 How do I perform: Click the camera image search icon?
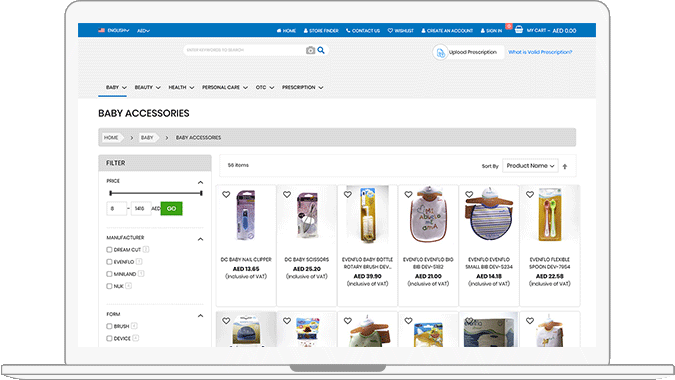pyautogui.click(x=310, y=50)
